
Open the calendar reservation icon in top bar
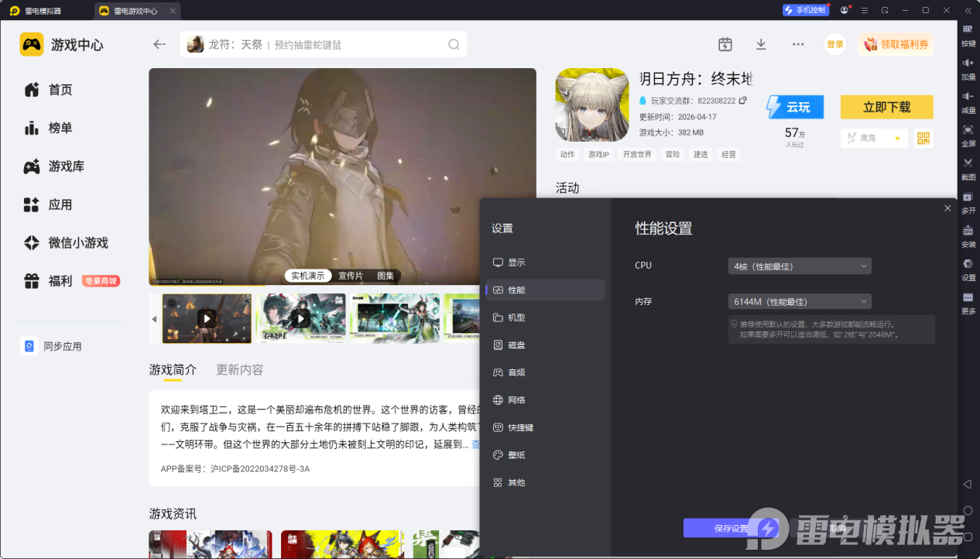(725, 44)
